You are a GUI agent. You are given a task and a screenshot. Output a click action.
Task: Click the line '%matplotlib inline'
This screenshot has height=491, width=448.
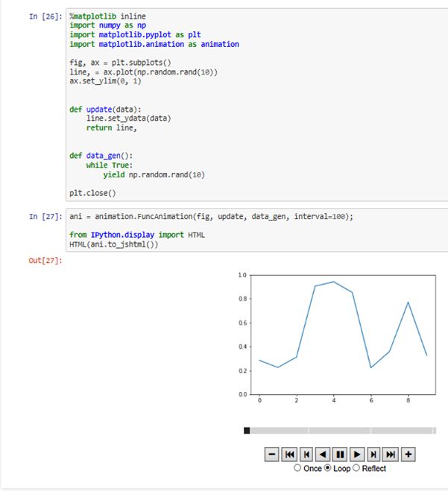pos(108,16)
